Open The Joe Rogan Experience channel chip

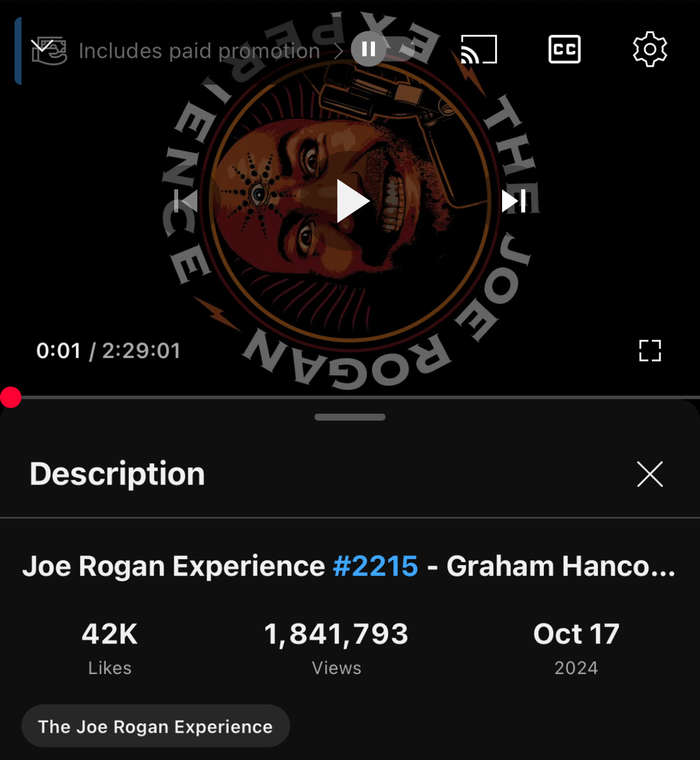[x=156, y=726]
